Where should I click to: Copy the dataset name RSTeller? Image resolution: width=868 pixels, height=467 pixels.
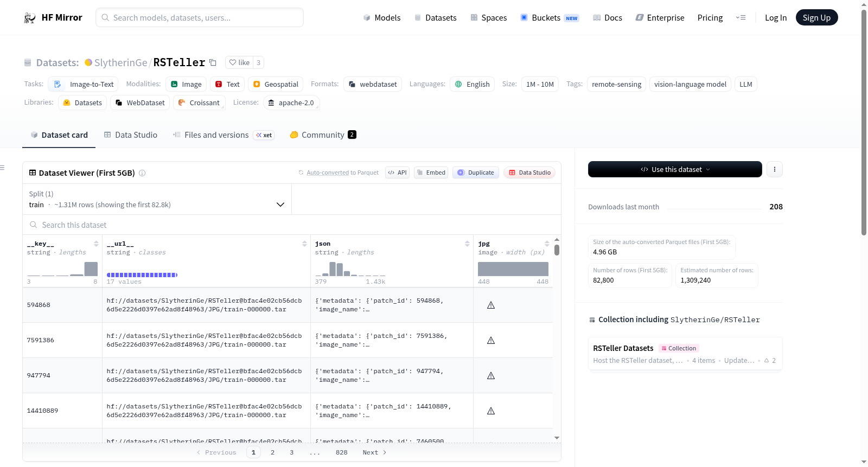point(213,63)
